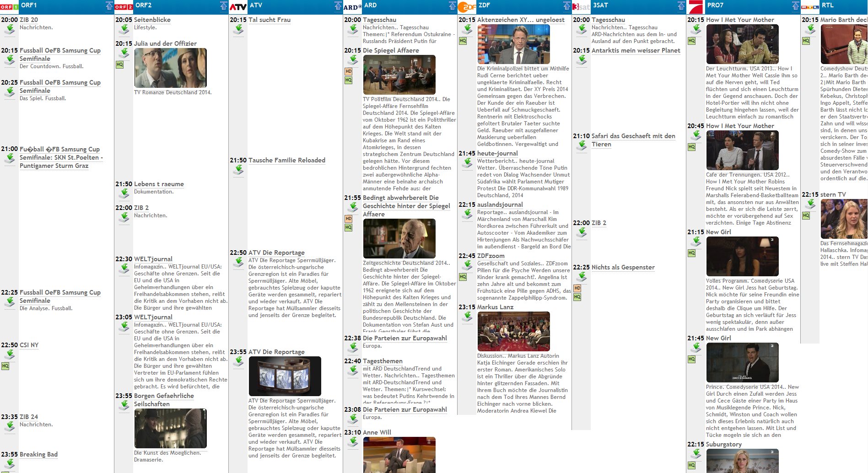Open ATV Die Reportage film-strip thumbnail
The image size is (868, 473).
tap(285, 376)
